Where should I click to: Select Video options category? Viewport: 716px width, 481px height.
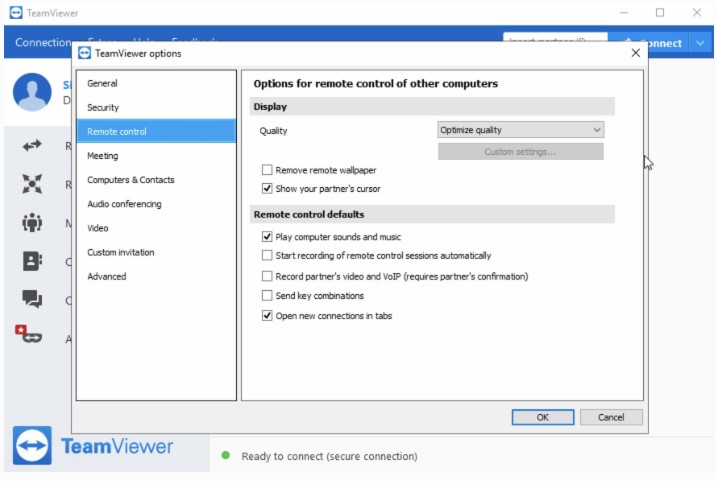[x=156, y=228]
